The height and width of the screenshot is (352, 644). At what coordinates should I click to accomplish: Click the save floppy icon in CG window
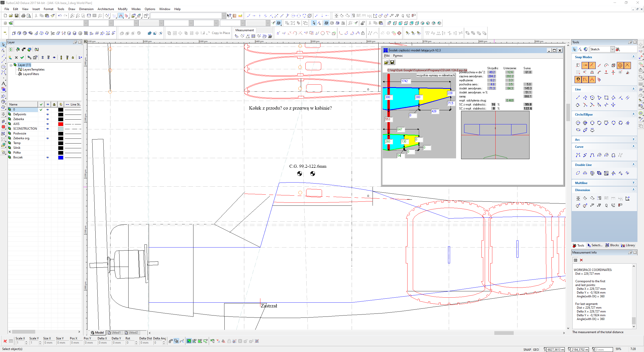tap(392, 62)
